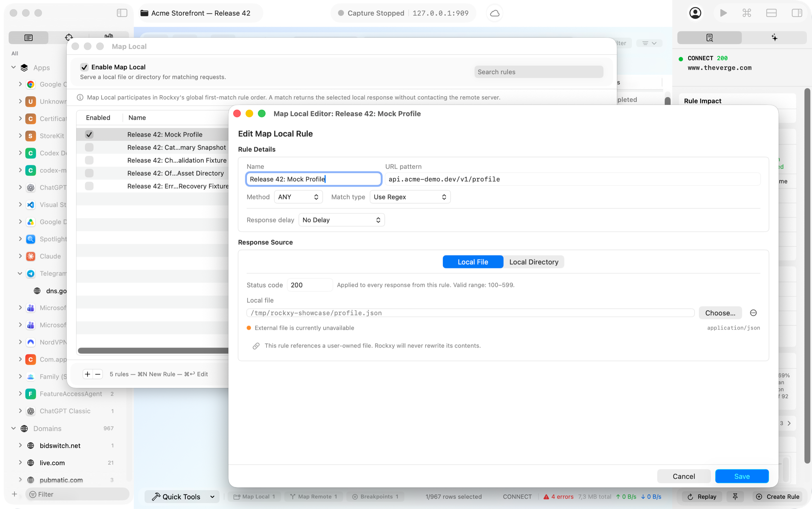Viewport: 812px width, 509px height.
Task: Toggle Enable Map Local checkbox
Action: (85, 67)
